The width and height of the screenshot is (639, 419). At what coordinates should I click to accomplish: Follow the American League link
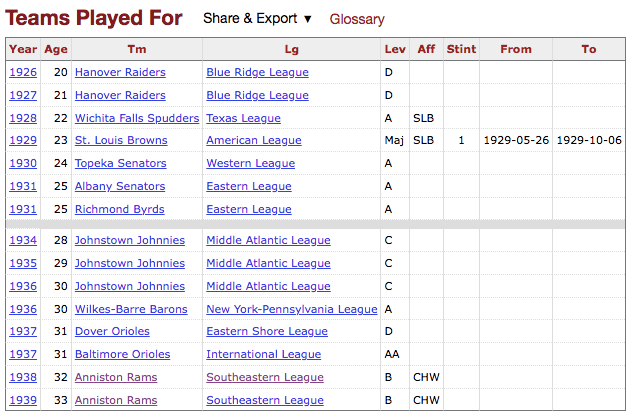(256, 140)
